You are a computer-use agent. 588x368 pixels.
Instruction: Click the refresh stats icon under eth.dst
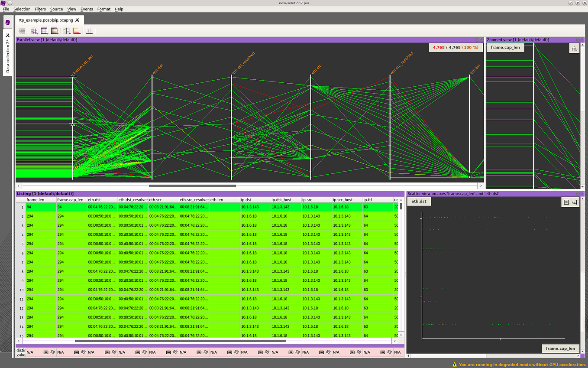pyautogui.click(x=114, y=352)
